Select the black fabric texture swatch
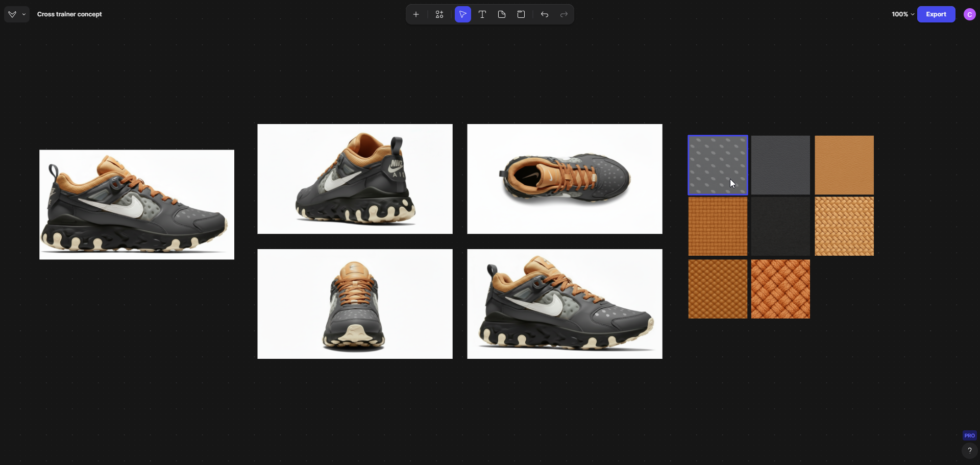Screen dimensions: 980x465 coord(780,226)
